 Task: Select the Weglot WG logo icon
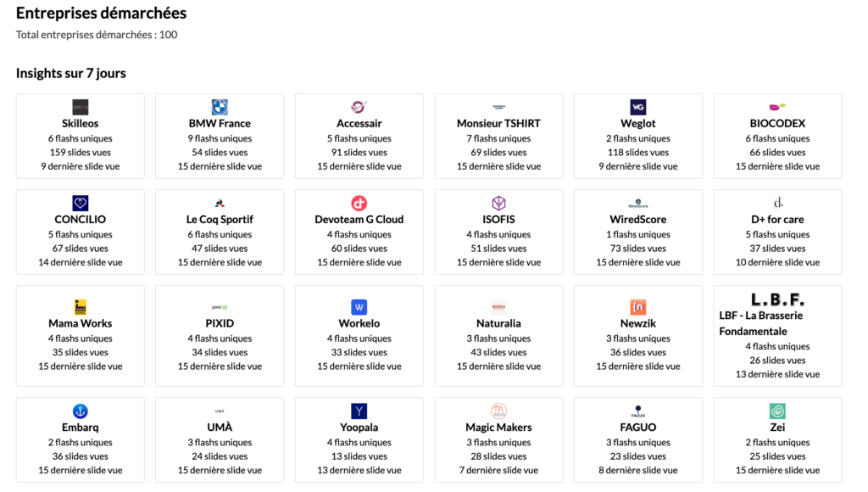coord(638,107)
